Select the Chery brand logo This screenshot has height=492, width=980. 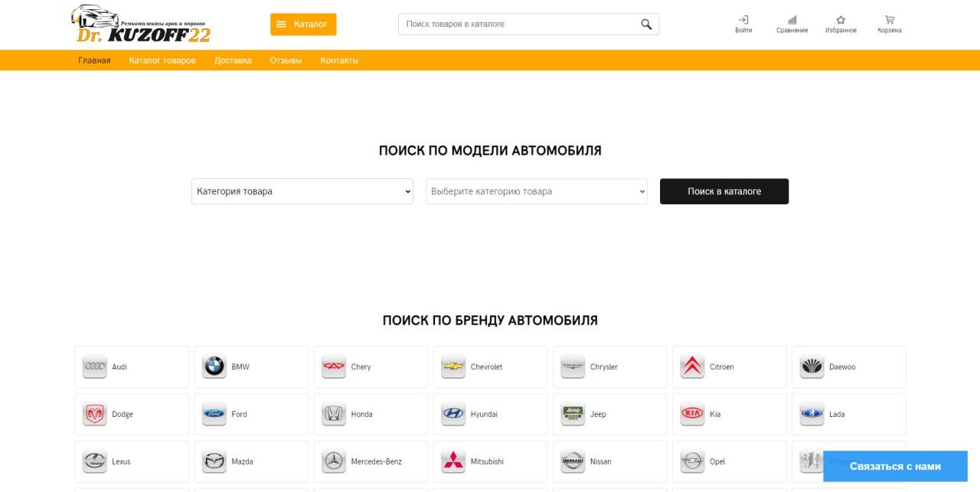click(334, 367)
